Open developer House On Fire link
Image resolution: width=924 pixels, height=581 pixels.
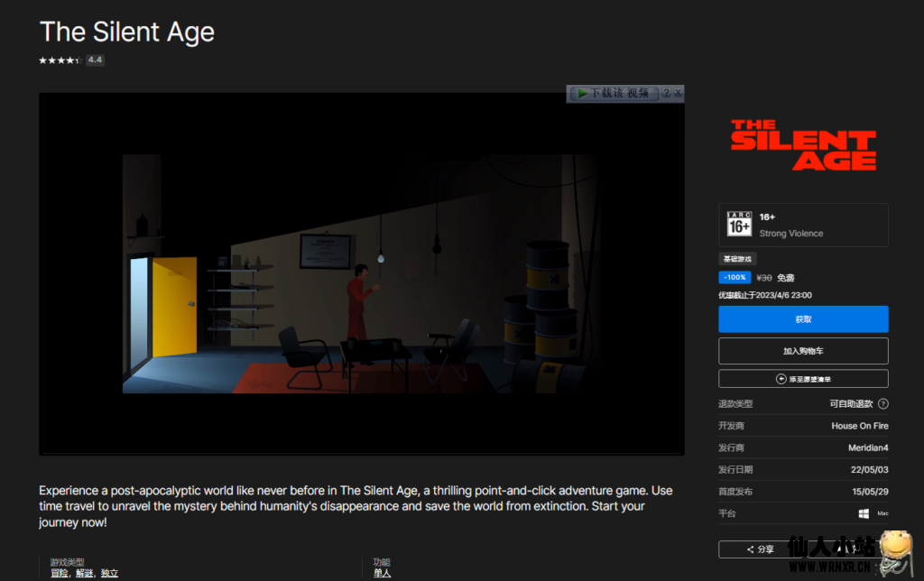point(860,426)
